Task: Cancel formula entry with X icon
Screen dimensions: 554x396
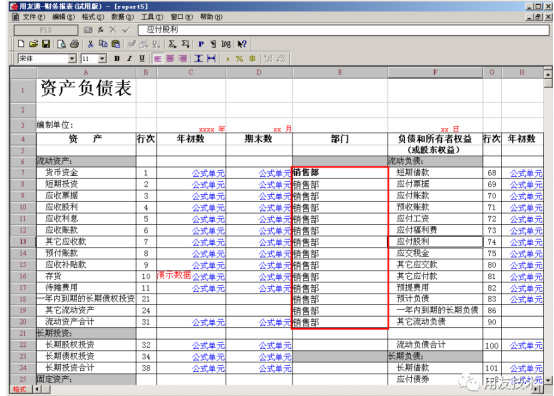Action: (x=113, y=30)
